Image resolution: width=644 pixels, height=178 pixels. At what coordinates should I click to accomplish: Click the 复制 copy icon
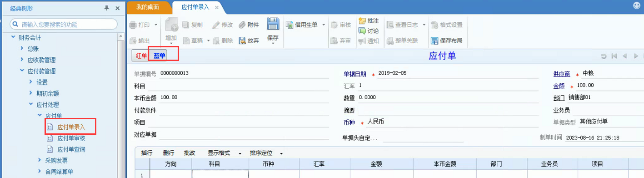pyautogui.click(x=185, y=25)
